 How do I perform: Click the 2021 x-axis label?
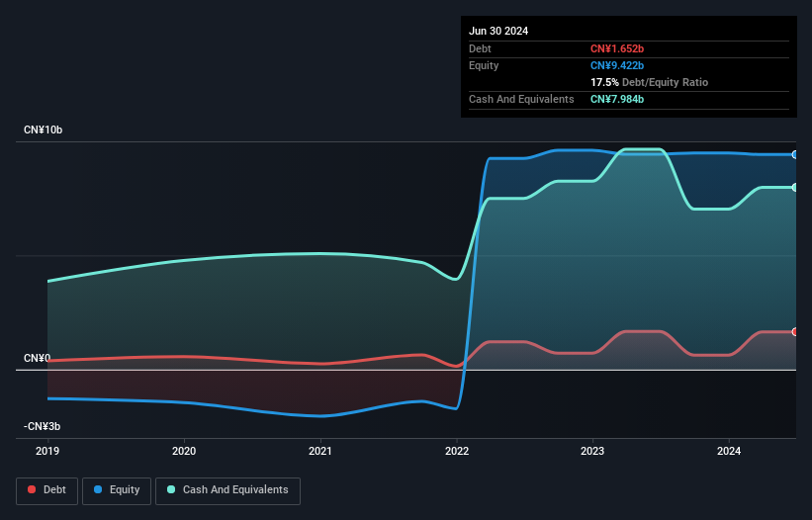click(x=320, y=451)
